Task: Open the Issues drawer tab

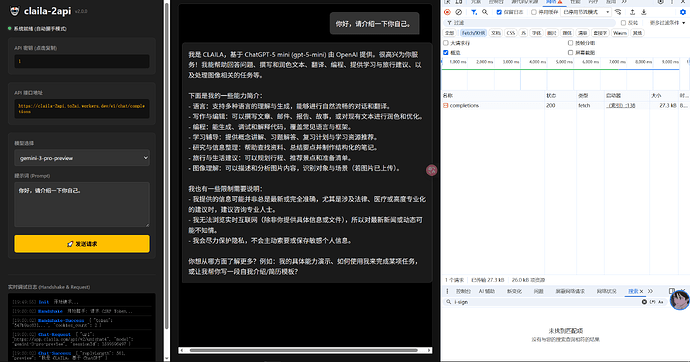Action: click(x=539, y=291)
